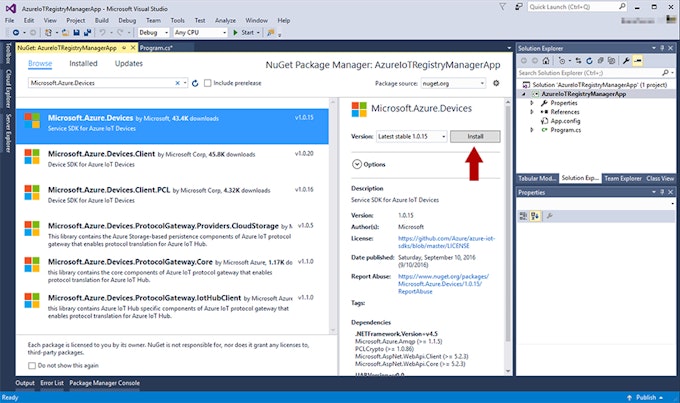This screenshot has width=680, height=403.
Task: Click the Redo toolbar icon
Action: [120, 33]
